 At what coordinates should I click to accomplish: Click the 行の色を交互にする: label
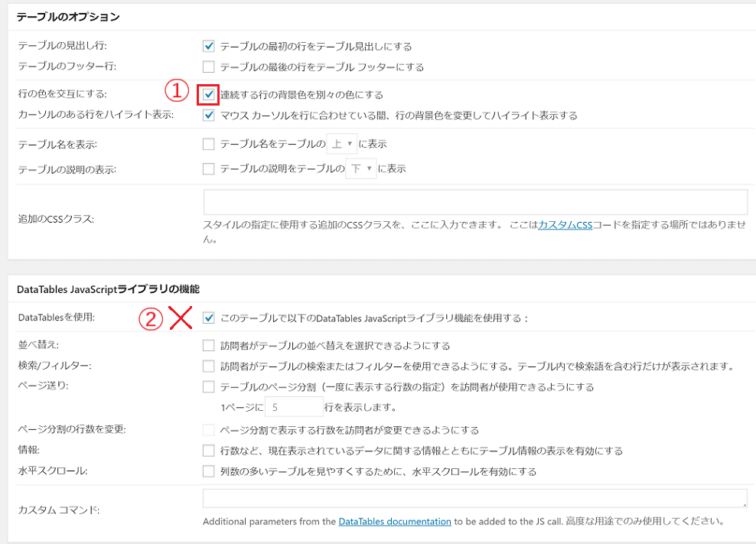[x=63, y=93]
